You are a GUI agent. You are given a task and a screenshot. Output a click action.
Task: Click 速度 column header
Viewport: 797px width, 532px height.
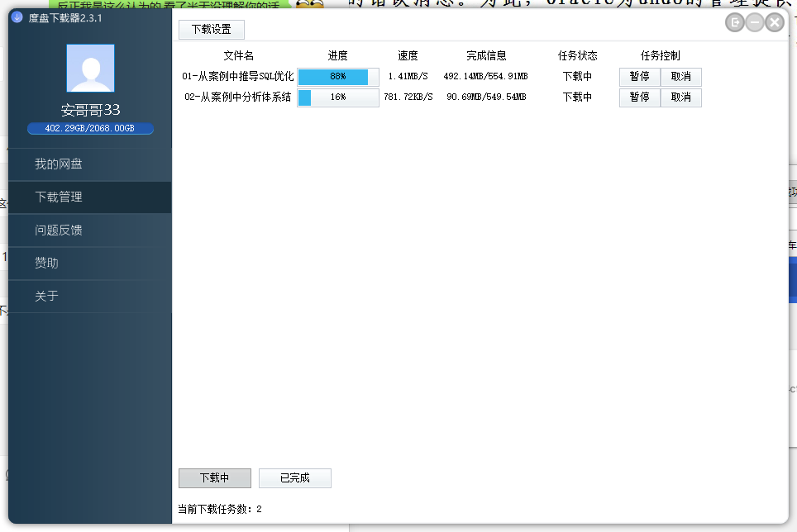(x=408, y=55)
